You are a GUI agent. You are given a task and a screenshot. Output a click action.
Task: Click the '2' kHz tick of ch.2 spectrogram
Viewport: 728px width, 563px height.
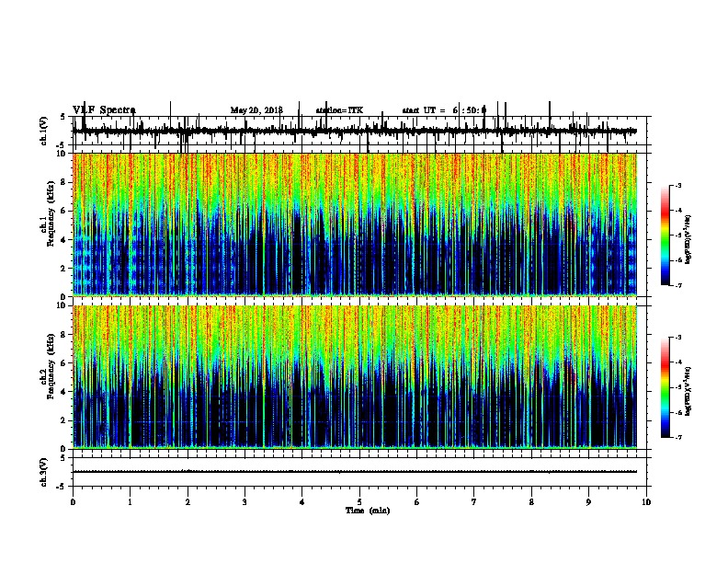63,420
